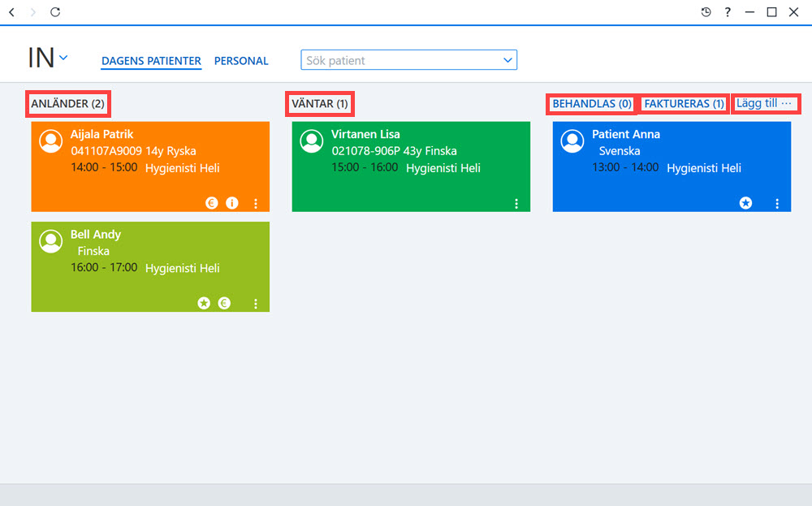Select the BEHANDLAS (0) tab

click(592, 104)
